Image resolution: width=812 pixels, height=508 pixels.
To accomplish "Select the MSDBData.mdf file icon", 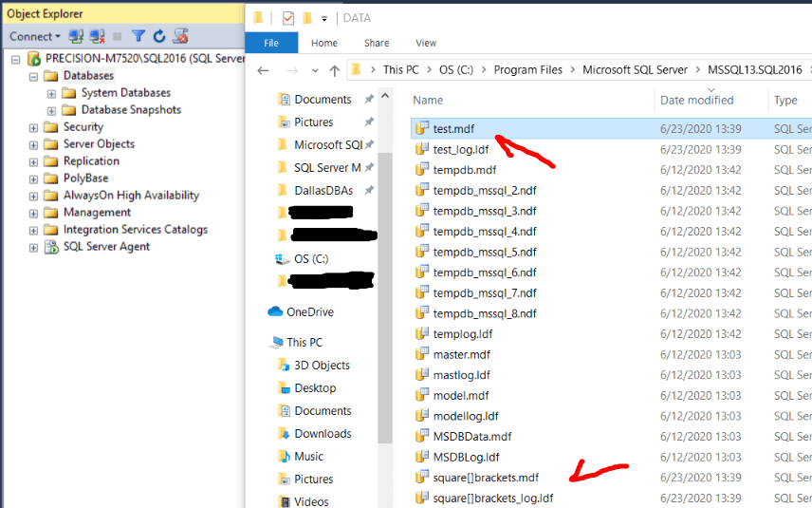I will (x=422, y=436).
